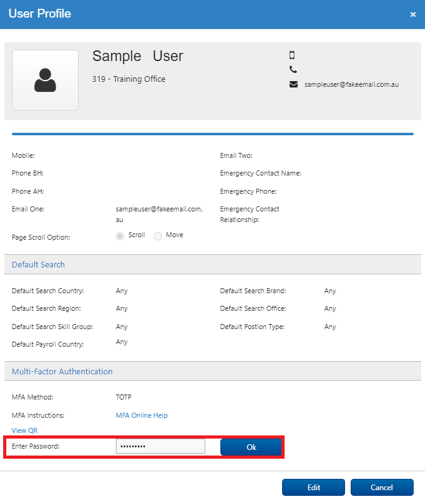Select the Move radio option
425x504 pixels.
point(157,236)
